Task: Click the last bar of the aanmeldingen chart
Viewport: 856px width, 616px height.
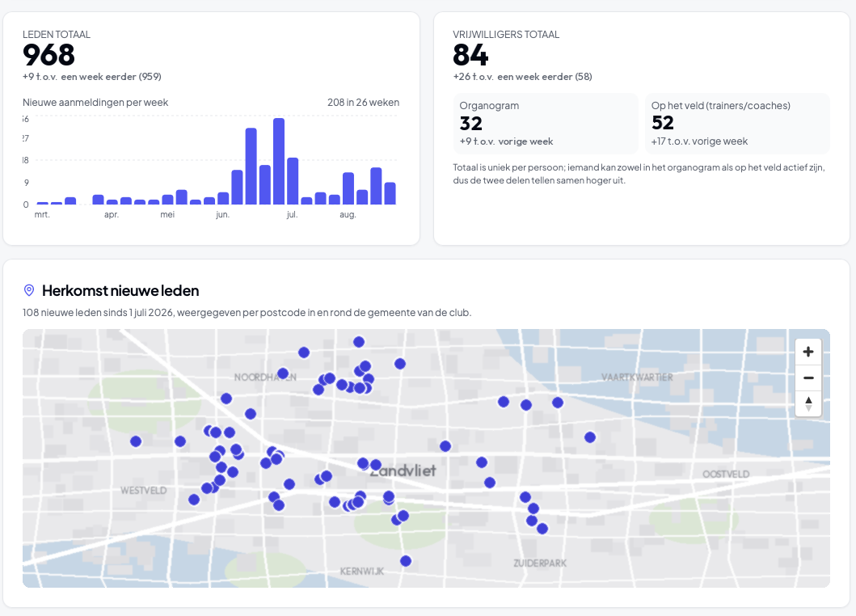Action: pos(390,193)
